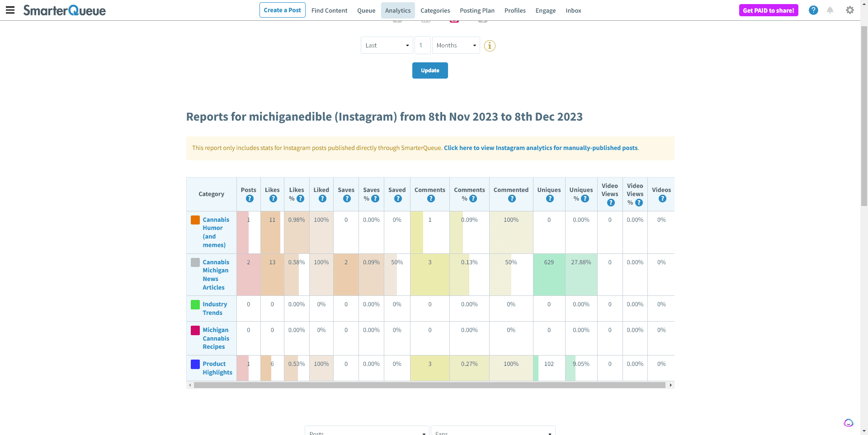Open the Posts dropdown at bottom
The height and width of the screenshot is (435, 868).
tap(367, 431)
